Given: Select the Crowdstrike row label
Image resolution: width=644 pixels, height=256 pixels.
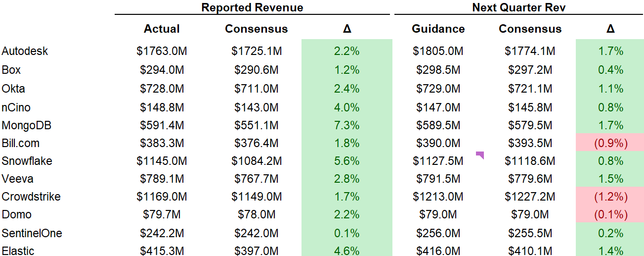Looking at the screenshot, I should coord(31,197).
